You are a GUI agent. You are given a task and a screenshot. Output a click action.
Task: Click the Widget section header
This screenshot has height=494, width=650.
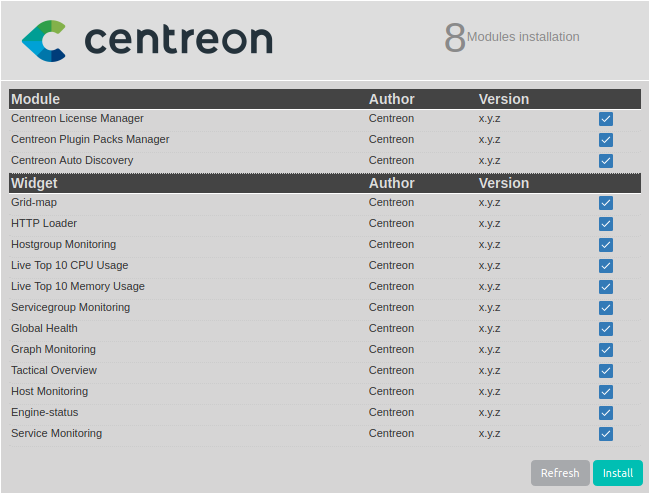[x=34, y=183]
